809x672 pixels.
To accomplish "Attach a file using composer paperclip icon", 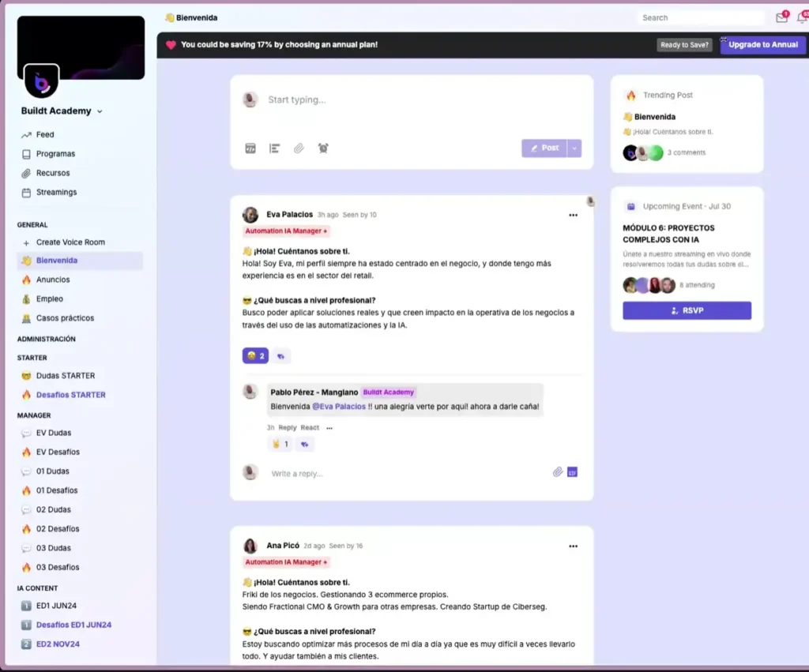I will coord(299,148).
